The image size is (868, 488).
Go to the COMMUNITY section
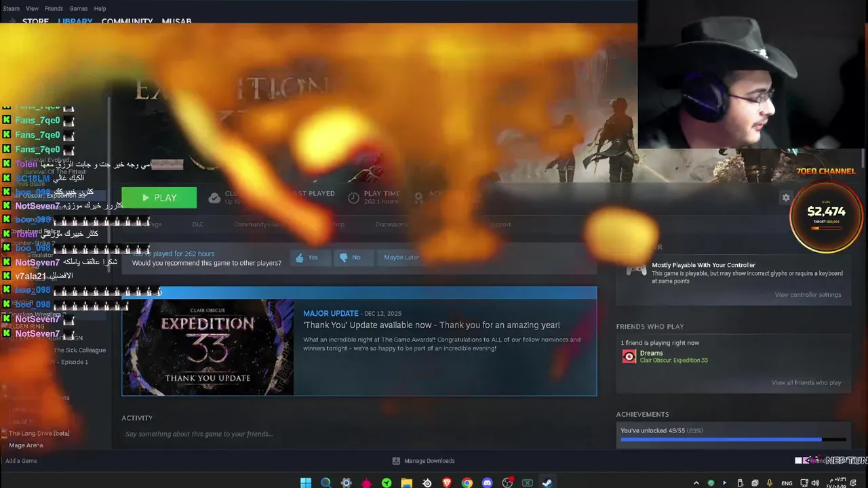(127, 22)
